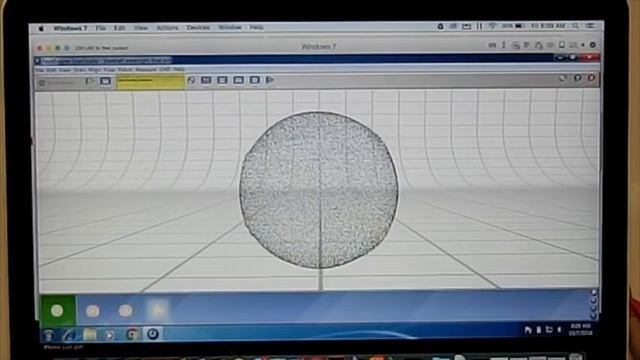Open Chrome from the Windows taskbar

(x=132, y=334)
